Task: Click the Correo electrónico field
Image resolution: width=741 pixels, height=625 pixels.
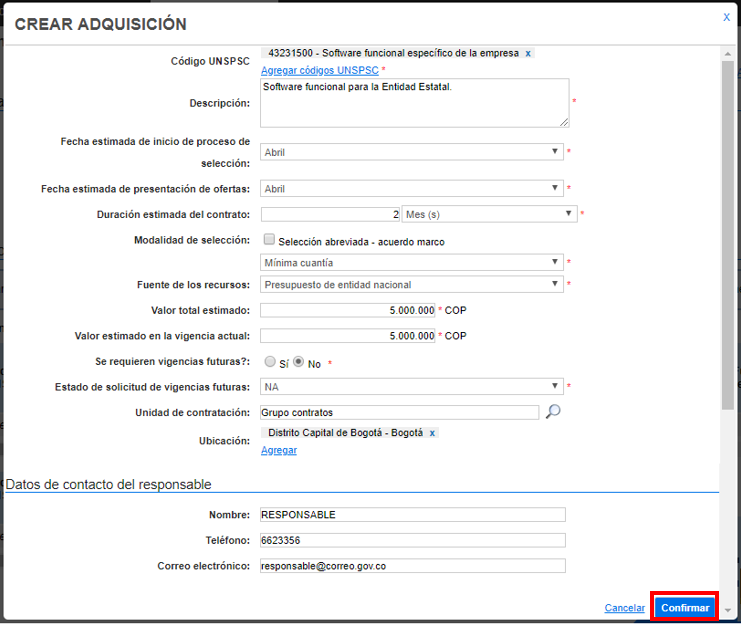Action: (413, 566)
